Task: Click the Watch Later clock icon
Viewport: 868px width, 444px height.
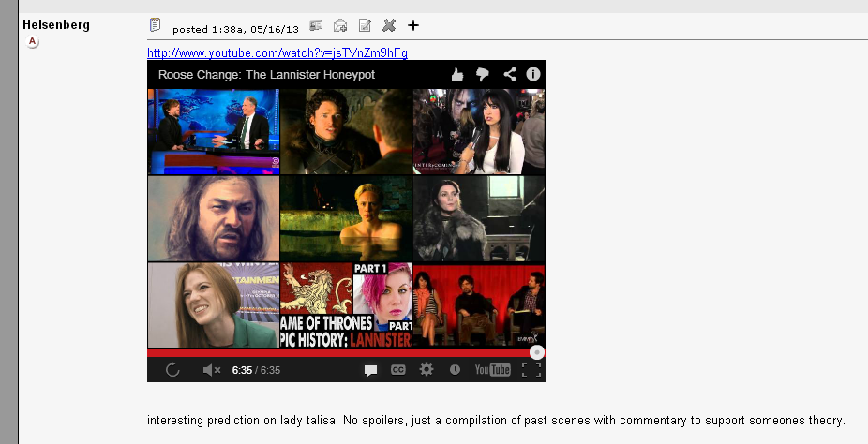Action: tap(455, 370)
